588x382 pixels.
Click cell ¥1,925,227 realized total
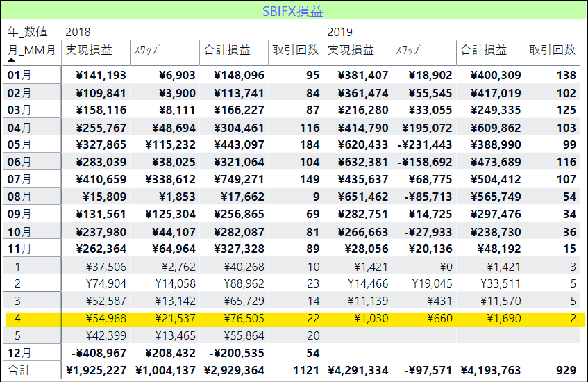(x=96, y=370)
